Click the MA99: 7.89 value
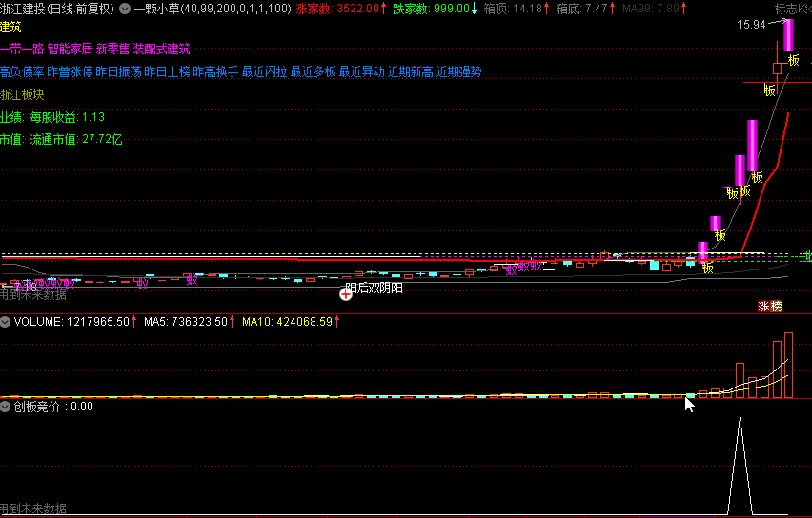The width and height of the screenshot is (812, 518). [x=655, y=9]
